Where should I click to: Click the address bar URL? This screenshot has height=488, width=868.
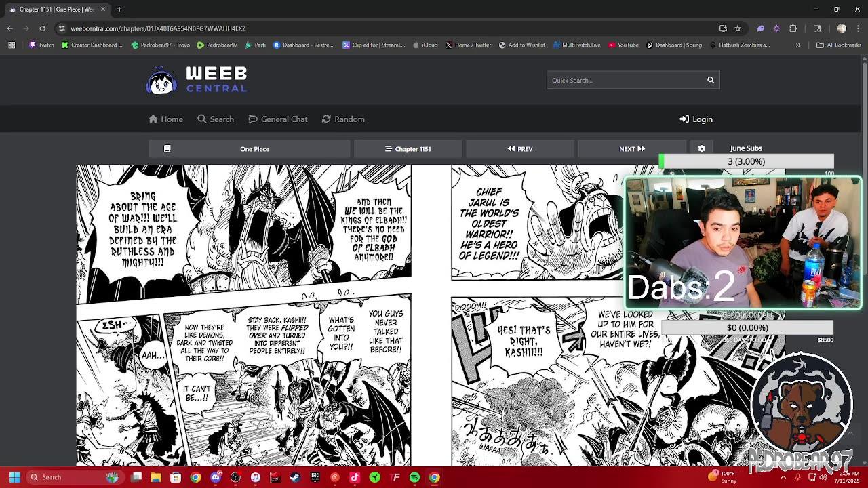click(x=158, y=28)
